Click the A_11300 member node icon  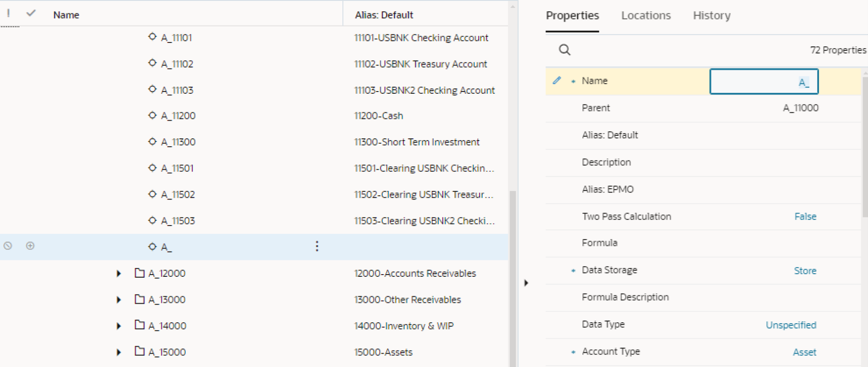click(152, 142)
